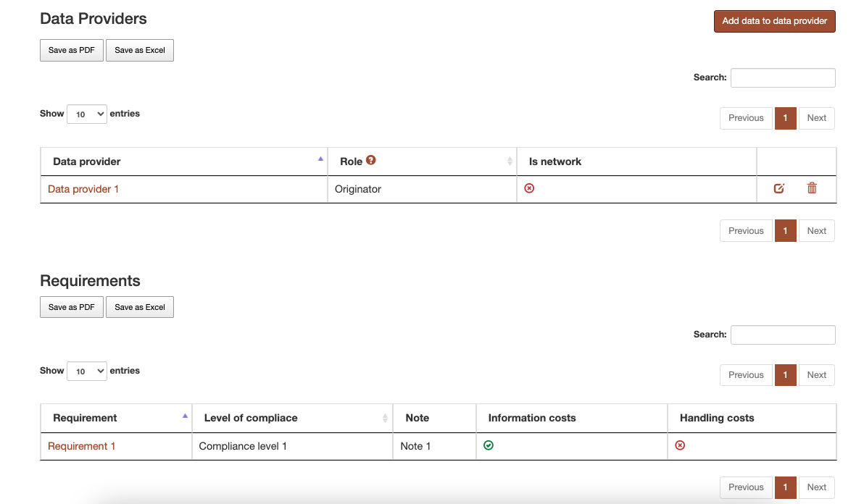
Task: Sort by Data provider column arrow
Action: 320,159
